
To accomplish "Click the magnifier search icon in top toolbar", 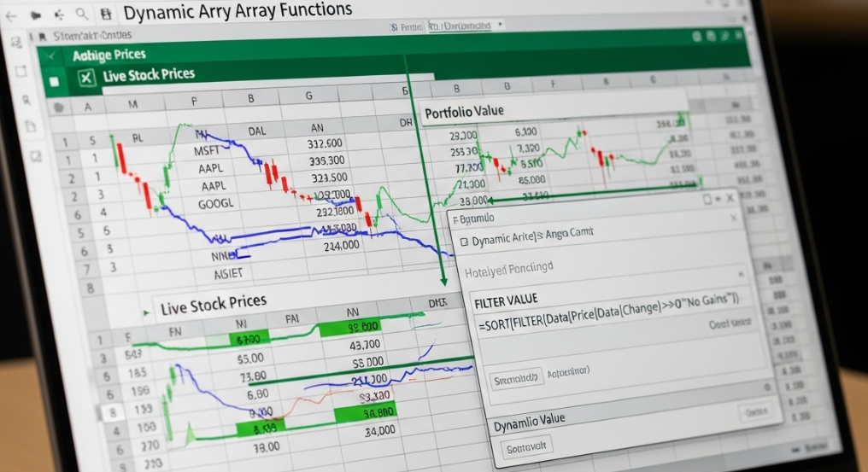I will (81, 14).
